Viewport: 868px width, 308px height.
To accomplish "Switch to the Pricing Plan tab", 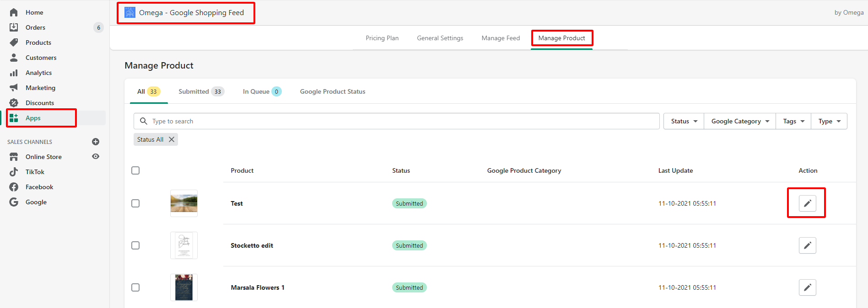I will 382,38.
